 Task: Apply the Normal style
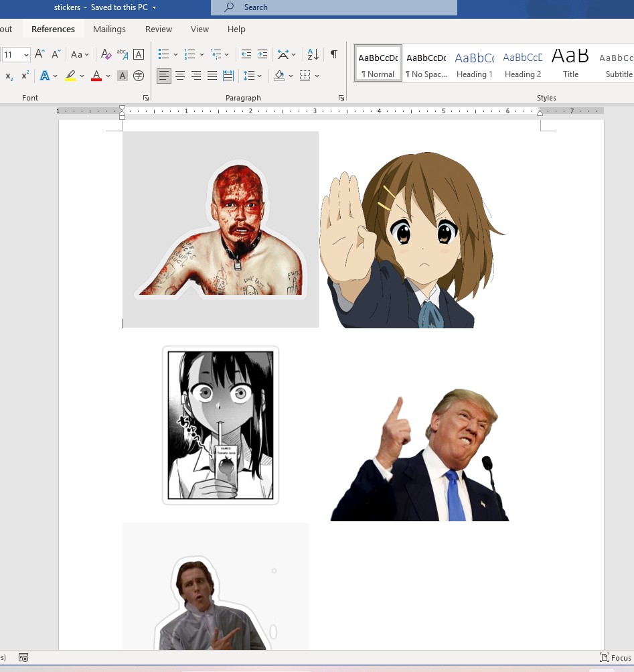(x=378, y=63)
